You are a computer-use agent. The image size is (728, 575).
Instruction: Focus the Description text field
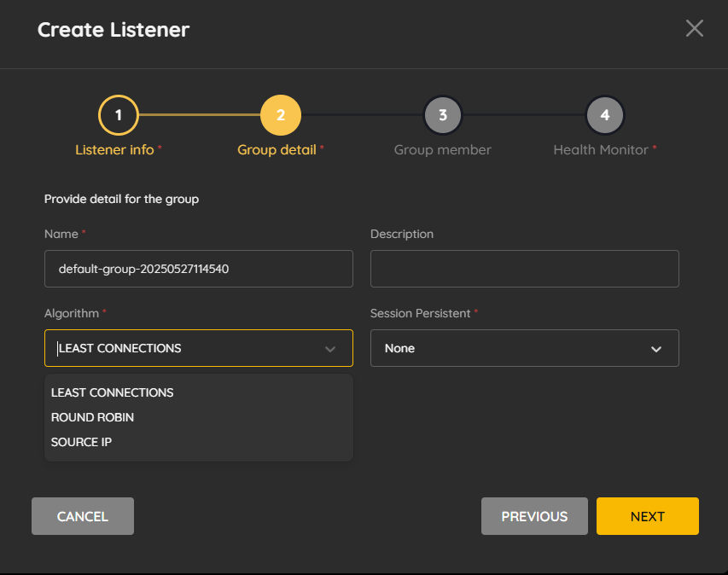point(525,269)
